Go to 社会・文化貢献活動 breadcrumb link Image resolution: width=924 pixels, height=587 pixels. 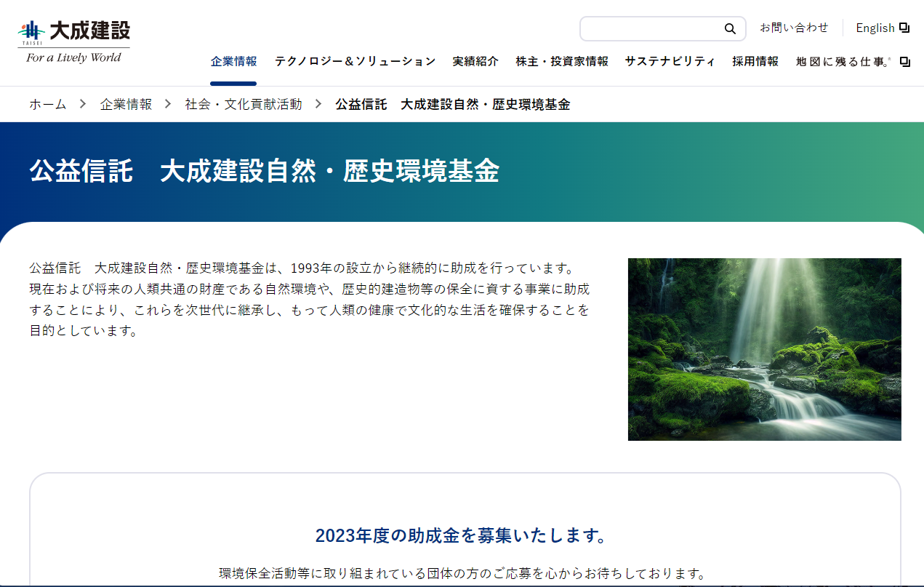[x=243, y=104]
